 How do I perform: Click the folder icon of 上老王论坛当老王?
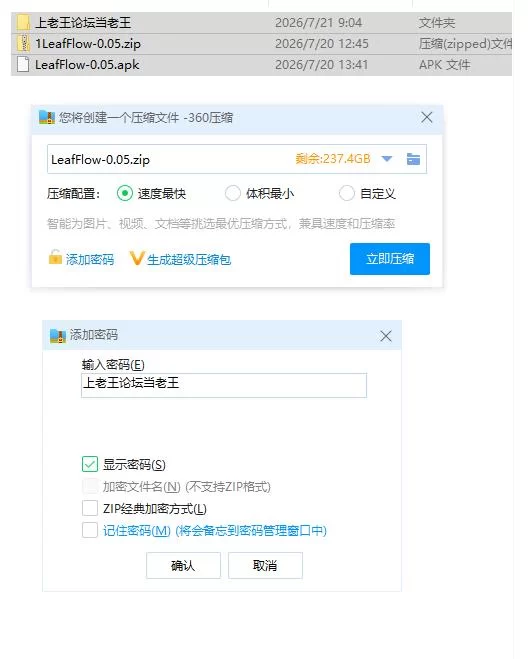(x=24, y=22)
